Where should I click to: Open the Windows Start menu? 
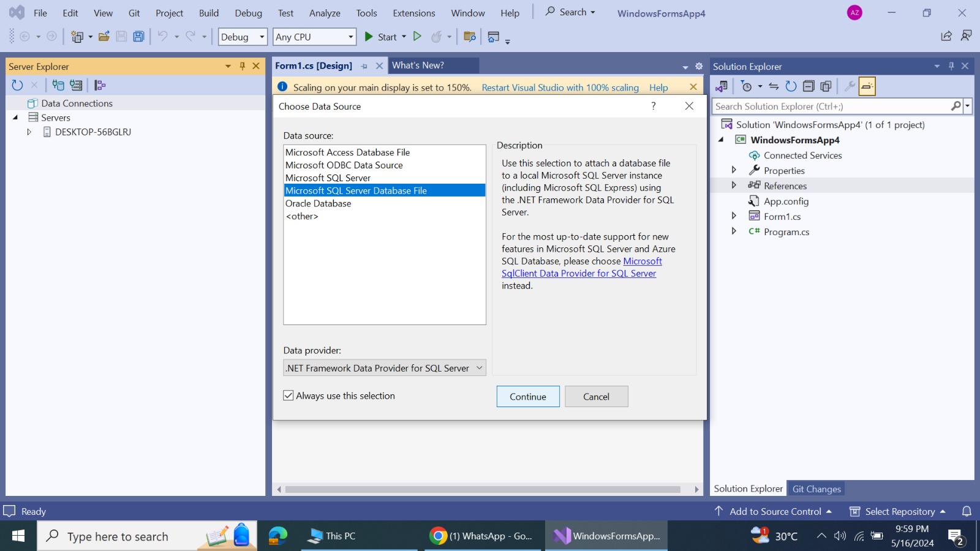tap(18, 536)
